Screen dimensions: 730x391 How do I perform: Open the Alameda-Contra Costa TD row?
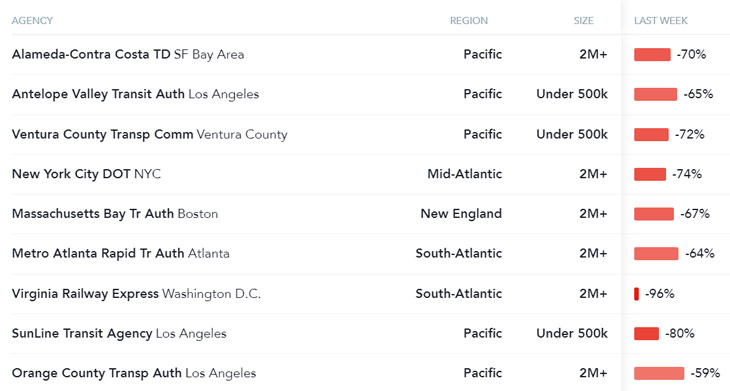[x=365, y=54]
